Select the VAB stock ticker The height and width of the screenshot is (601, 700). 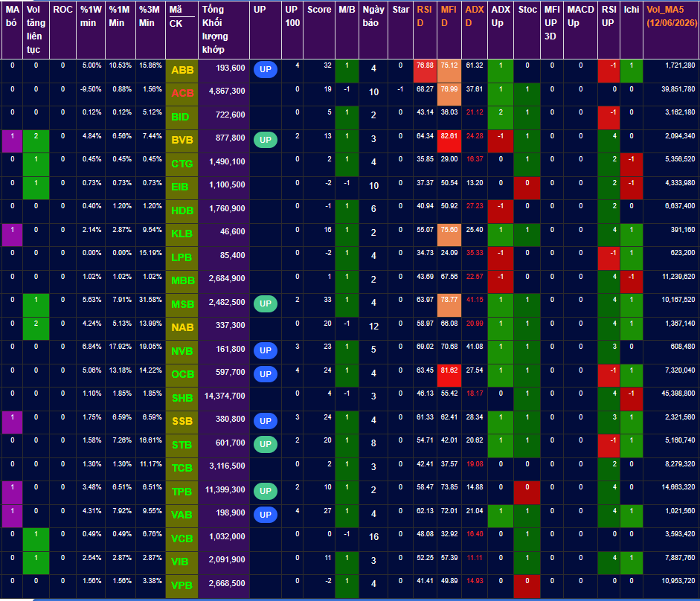click(x=182, y=515)
